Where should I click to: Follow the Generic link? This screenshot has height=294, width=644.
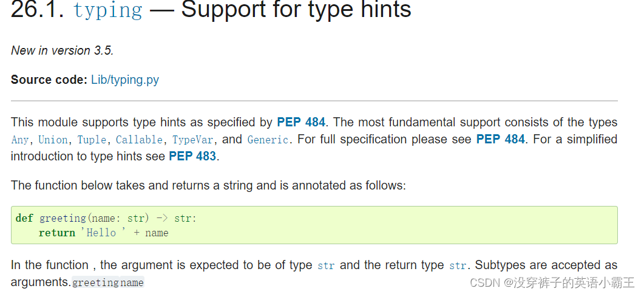268,140
